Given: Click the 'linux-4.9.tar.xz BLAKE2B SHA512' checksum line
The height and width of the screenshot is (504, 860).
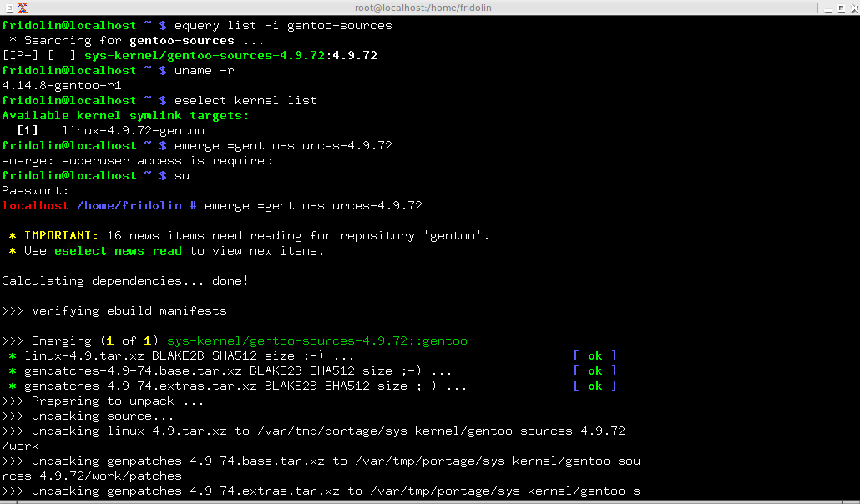Looking at the screenshot, I should [x=181, y=356].
